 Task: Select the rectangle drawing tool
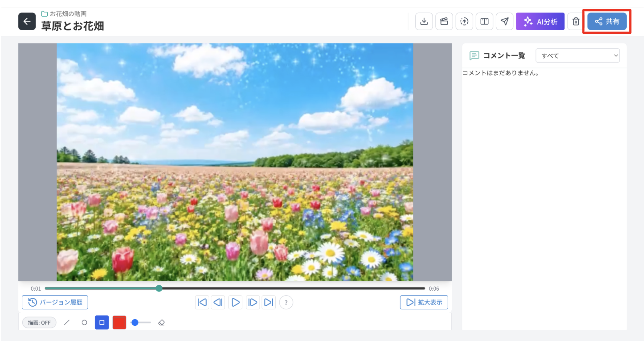[102, 322]
